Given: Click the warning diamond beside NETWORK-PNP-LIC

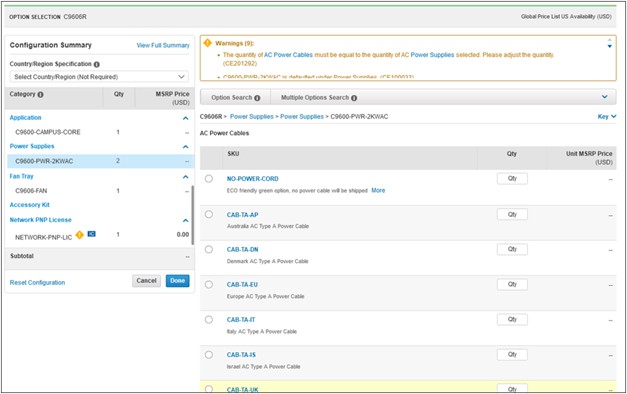Looking at the screenshot, I should [80, 235].
